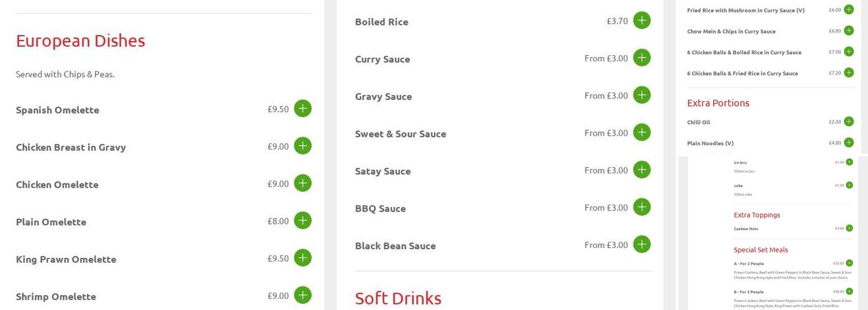Click plus button for Chicken Breast in Gravy
The height and width of the screenshot is (310, 868).
click(303, 146)
